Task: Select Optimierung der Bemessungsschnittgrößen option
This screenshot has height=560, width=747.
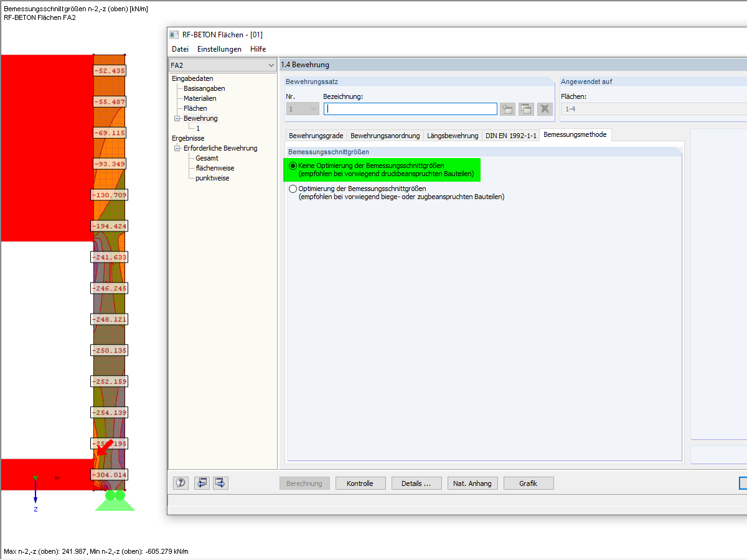Action: coord(293,189)
